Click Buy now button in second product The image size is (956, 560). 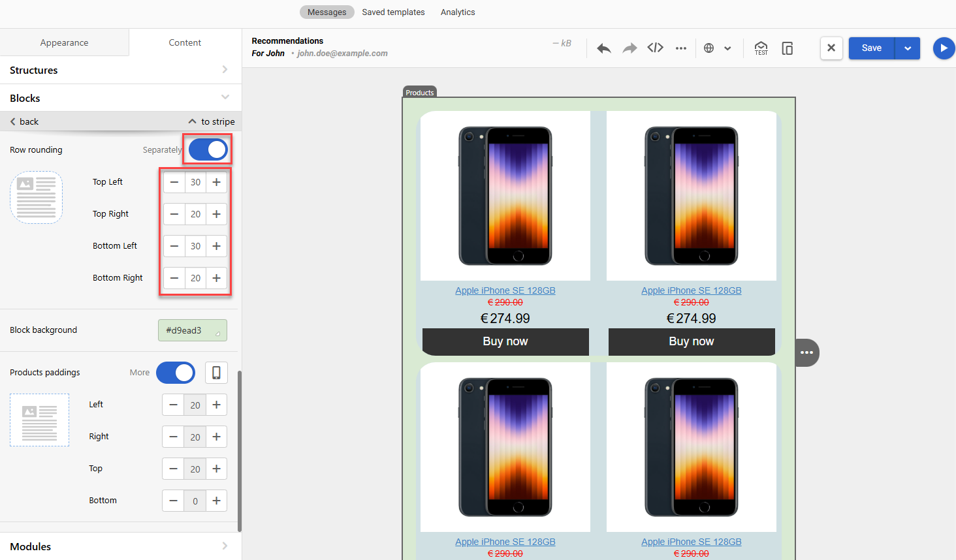(x=692, y=341)
